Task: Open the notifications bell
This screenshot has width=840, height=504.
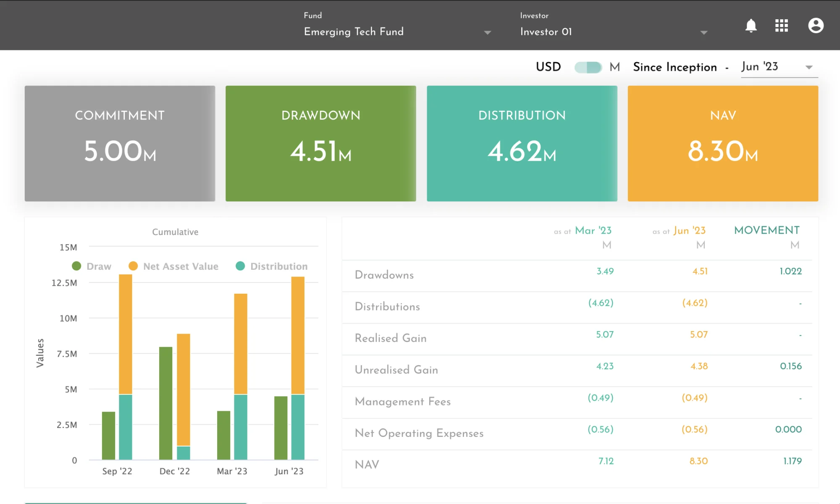Action: [751, 26]
